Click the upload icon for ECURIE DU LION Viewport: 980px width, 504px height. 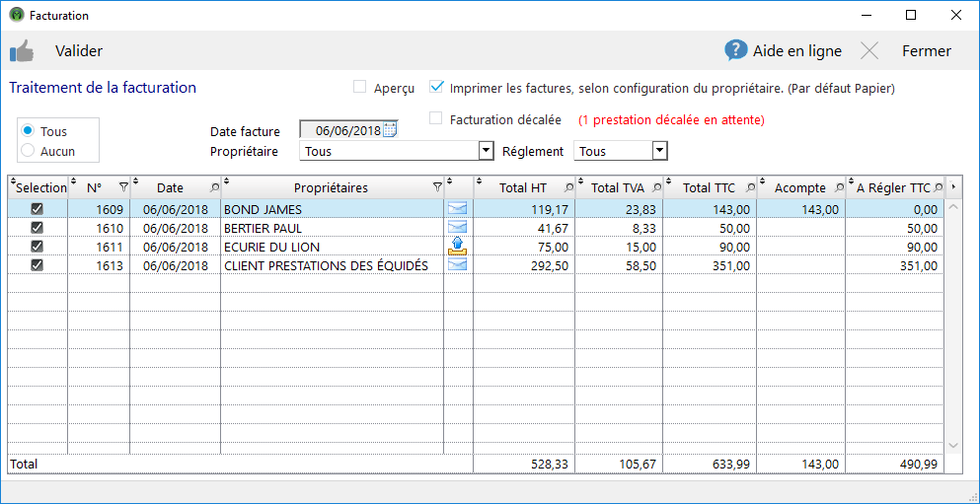[x=457, y=247]
